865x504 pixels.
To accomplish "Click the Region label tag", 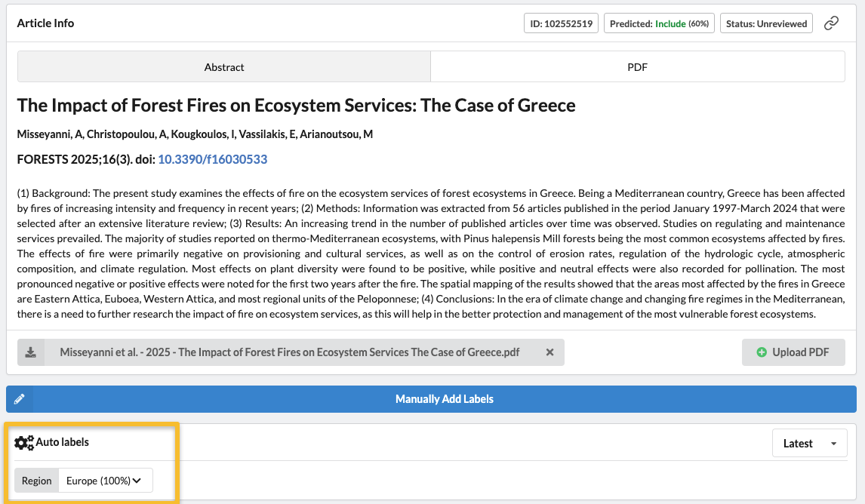I will click(x=37, y=481).
